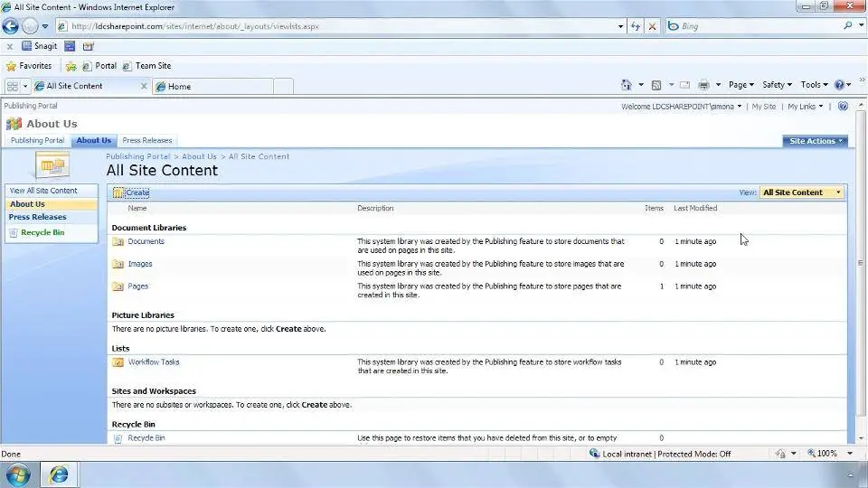Click the Favorites star icon
Viewport: 868px width, 488px height.
click(11, 66)
